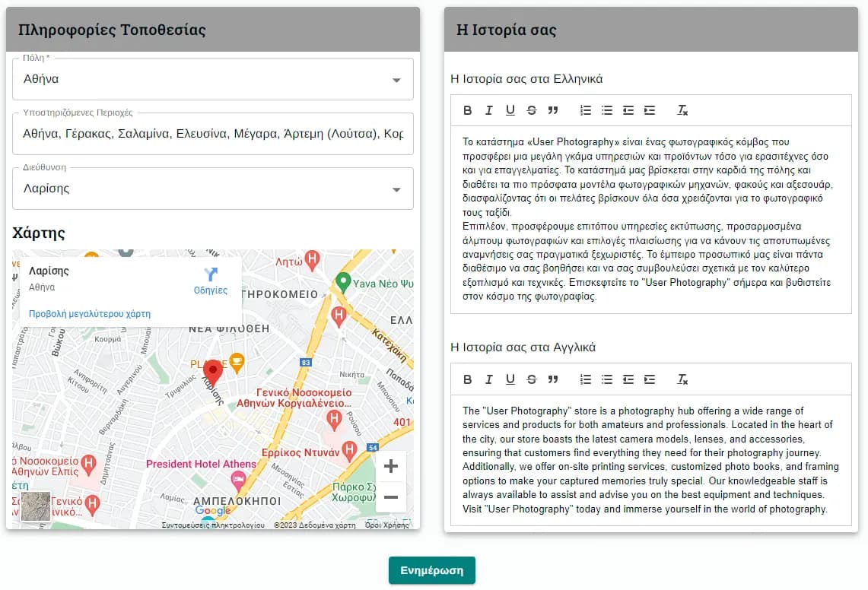Screen dimensions: 868x590
Task: Toggle strikethrough in English story editor
Action: pos(532,379)
